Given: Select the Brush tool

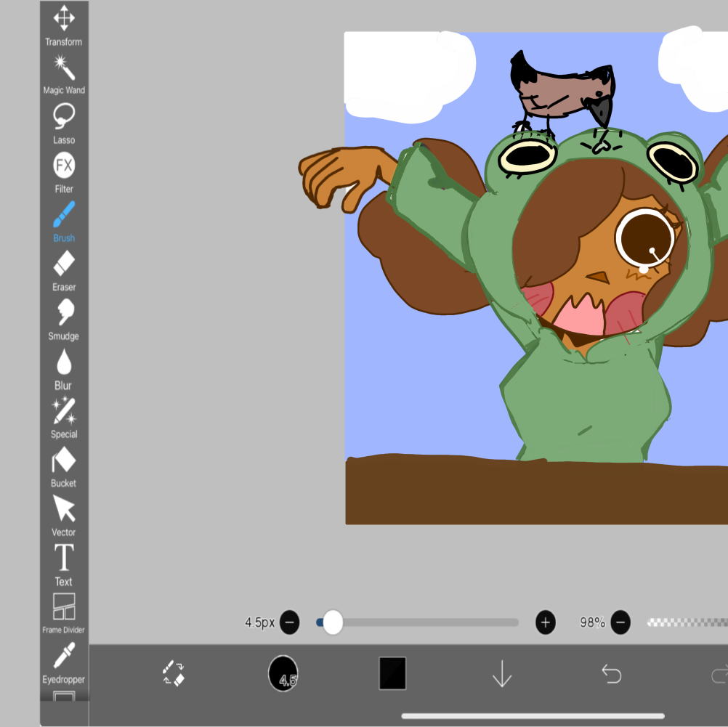Looking at the screenshot, I should [x=64, y=220].
